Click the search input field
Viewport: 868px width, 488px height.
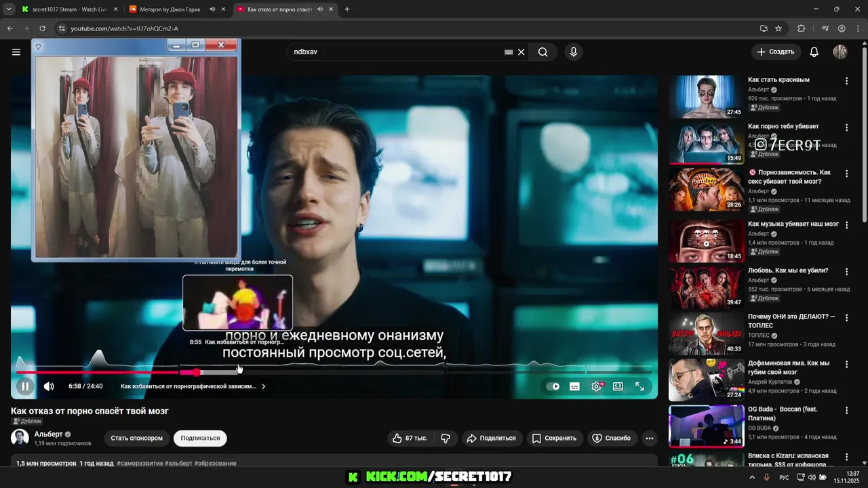[397, 52]
